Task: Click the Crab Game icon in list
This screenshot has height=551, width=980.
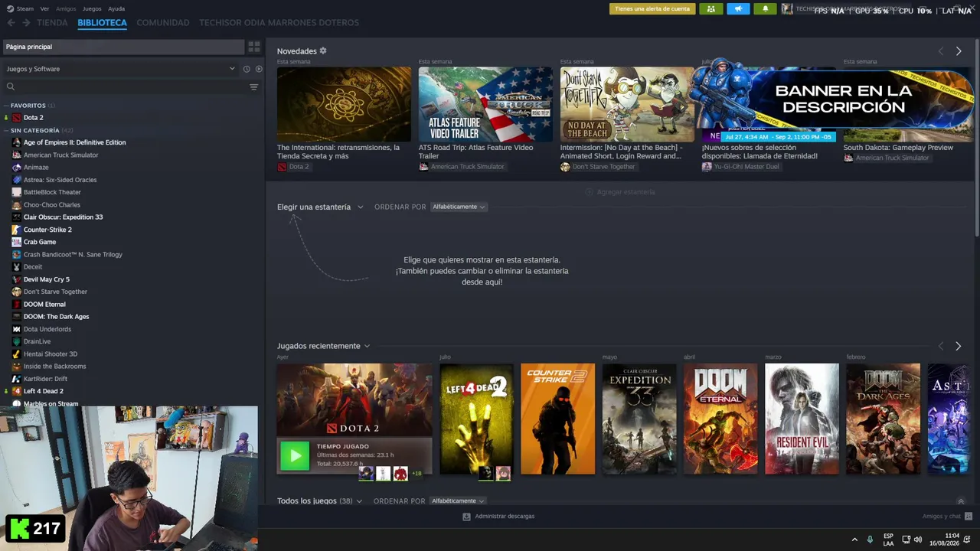Action: click(x=17, y=242)
